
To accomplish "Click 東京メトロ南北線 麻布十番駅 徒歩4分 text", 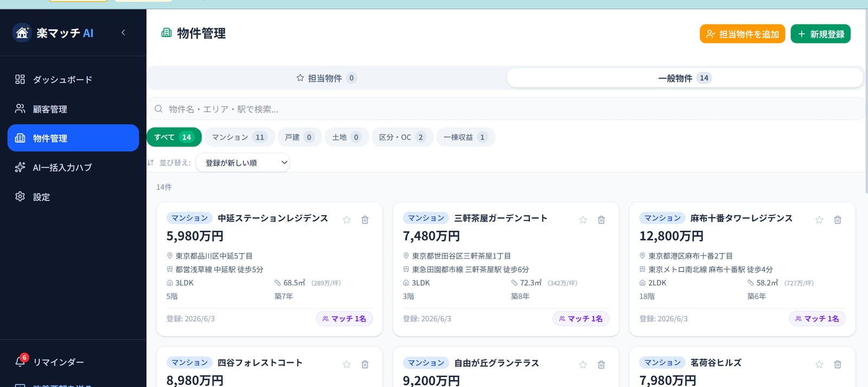I will [x=711, y=269].
